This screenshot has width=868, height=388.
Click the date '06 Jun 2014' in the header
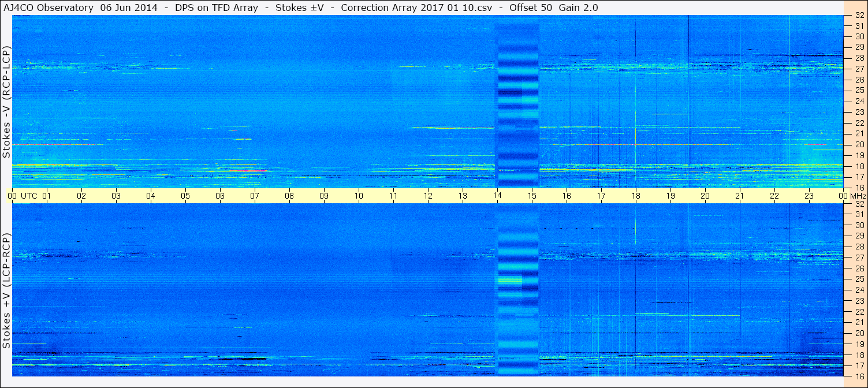click(x=128, y=8)
